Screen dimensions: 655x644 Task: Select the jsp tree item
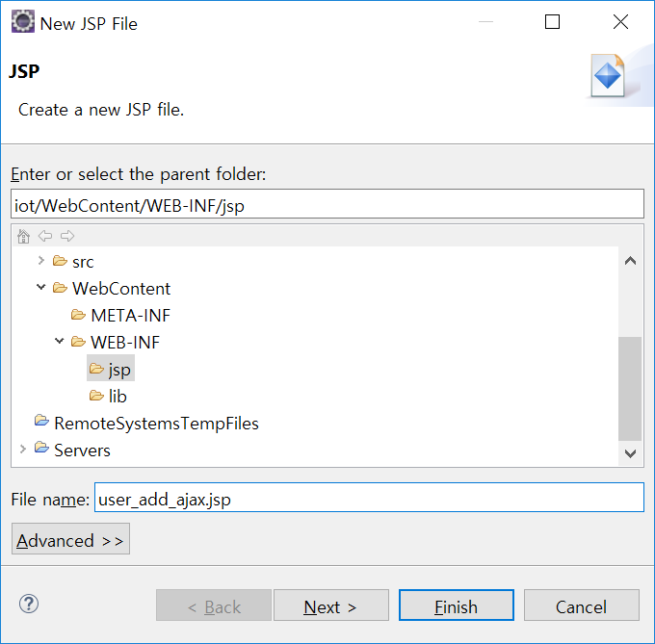119,370
